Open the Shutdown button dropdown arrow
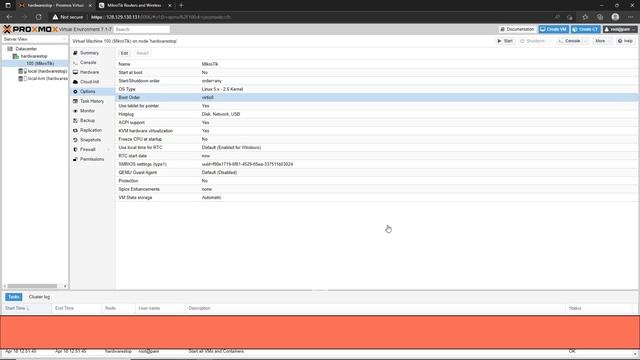 tap(549, 41)
